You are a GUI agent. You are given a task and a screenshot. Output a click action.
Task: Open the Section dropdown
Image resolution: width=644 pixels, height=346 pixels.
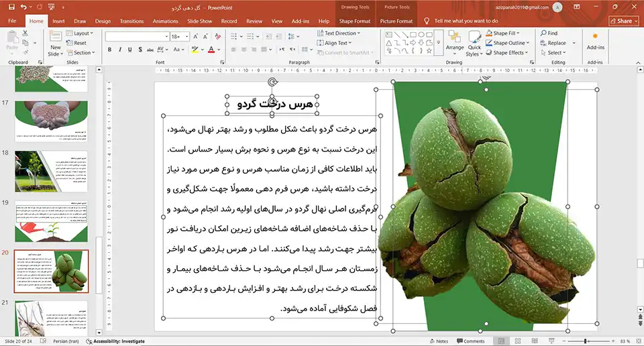[x=80, y=52]
